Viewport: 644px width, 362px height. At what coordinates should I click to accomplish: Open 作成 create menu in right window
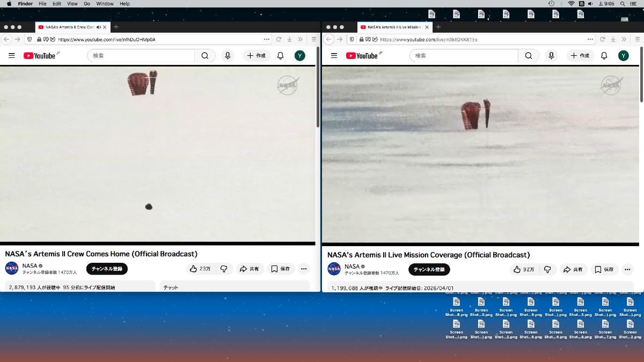click(580, 56)
